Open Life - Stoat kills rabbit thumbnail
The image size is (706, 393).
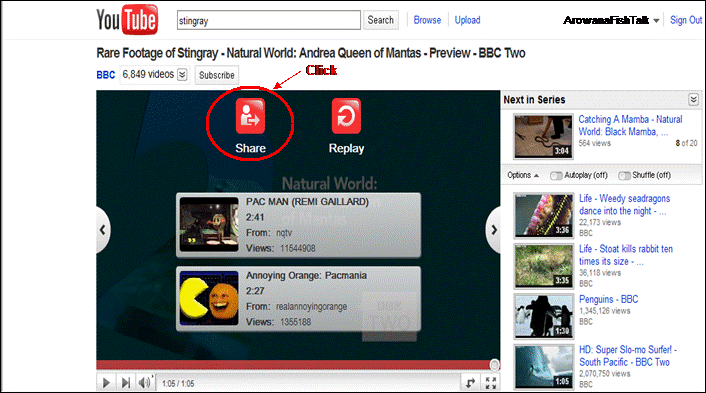point(543,266)
